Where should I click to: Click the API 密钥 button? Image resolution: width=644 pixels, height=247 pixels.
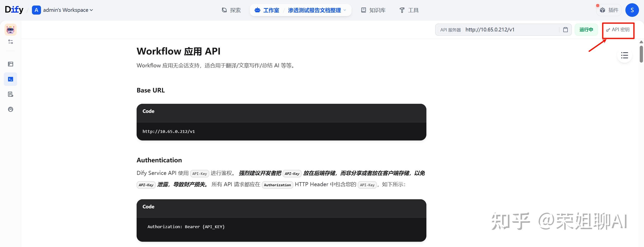point(618,29)
